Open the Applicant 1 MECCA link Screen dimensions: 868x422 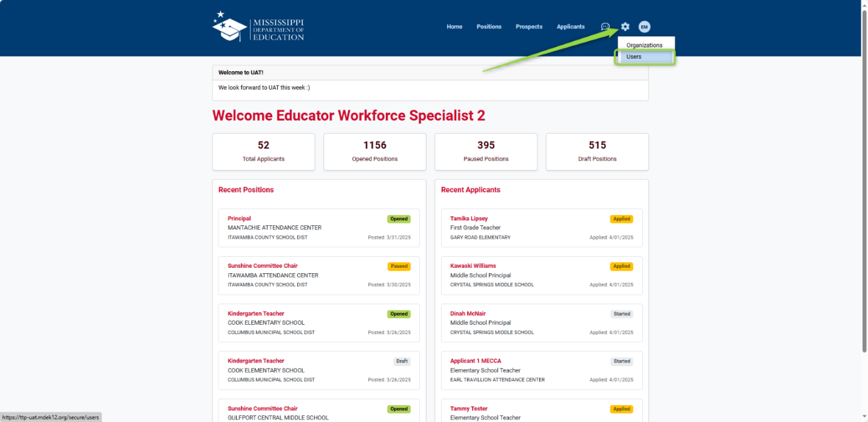point(476,361)
